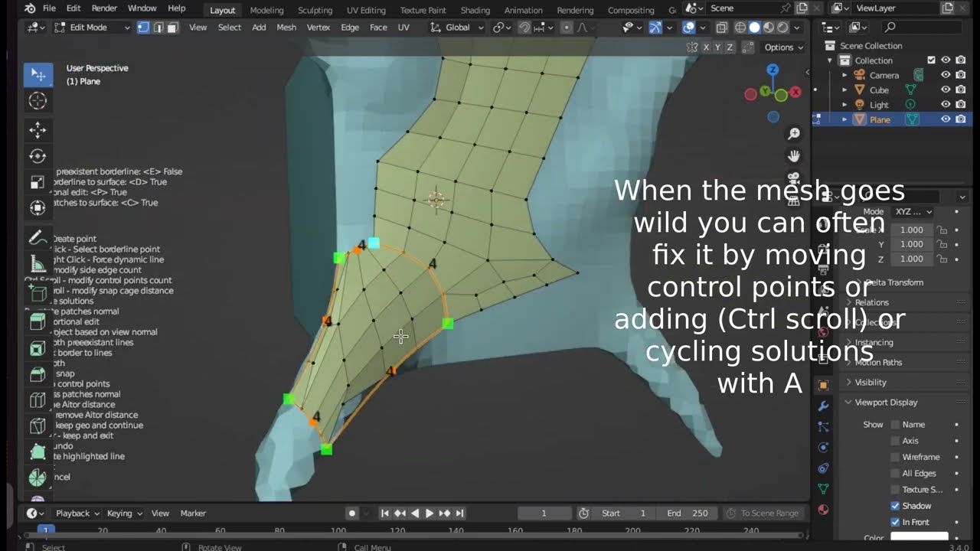Enable Rendered viewport shading
Image resolution: width=980 pixels, height=551 pixels.
point(782,28)
